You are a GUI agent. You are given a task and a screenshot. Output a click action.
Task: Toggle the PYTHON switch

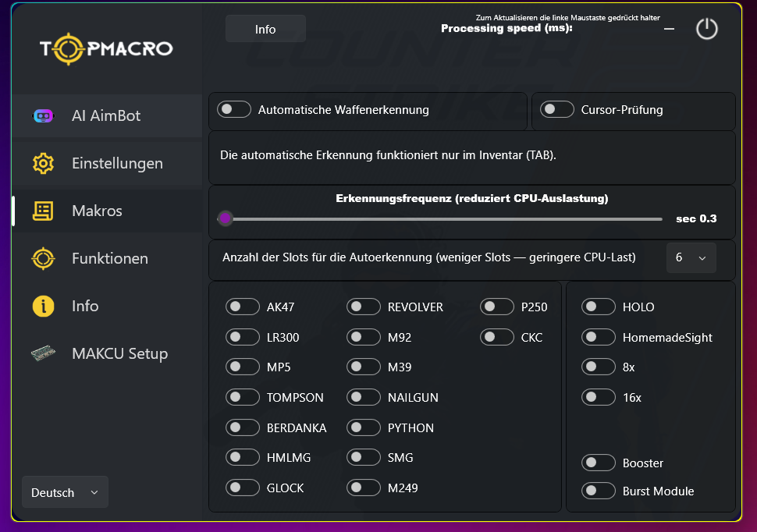364,427
